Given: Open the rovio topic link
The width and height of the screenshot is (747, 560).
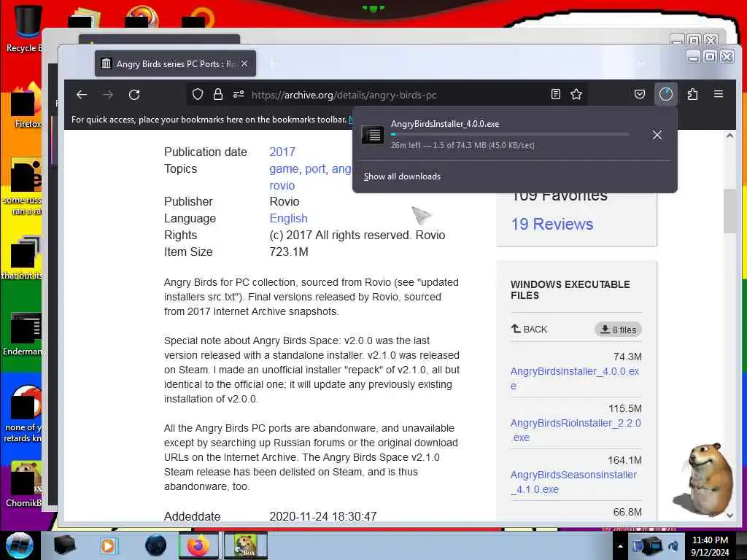Looking at the screenshot, I should coord(282,186).
